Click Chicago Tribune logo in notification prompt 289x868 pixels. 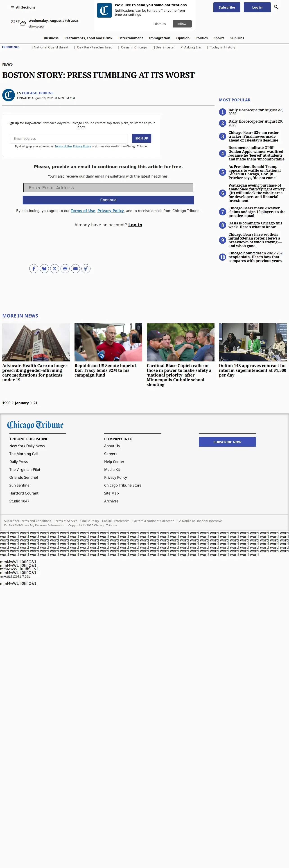click(x=104, y=10)
